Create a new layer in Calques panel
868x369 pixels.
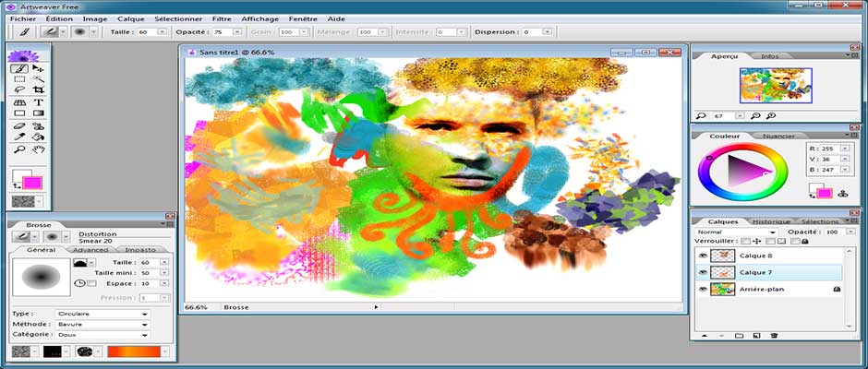pos(756,335)
